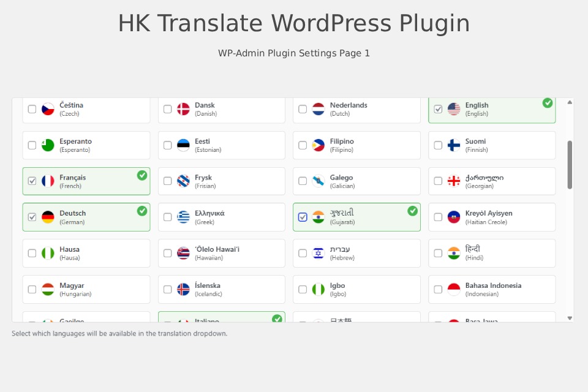Image resolution: width=588 pixels, height=392 pixels.
Task: Tick the Hindi checkbox
Action: (438, 253)
